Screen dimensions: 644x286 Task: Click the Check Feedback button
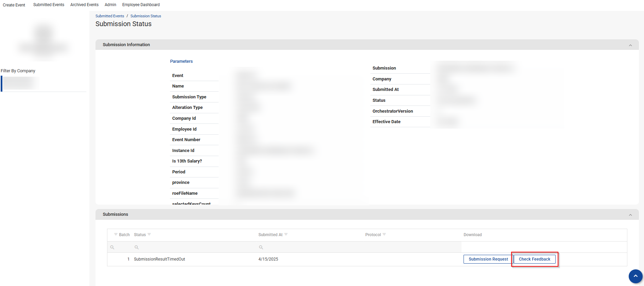(534, 259)
